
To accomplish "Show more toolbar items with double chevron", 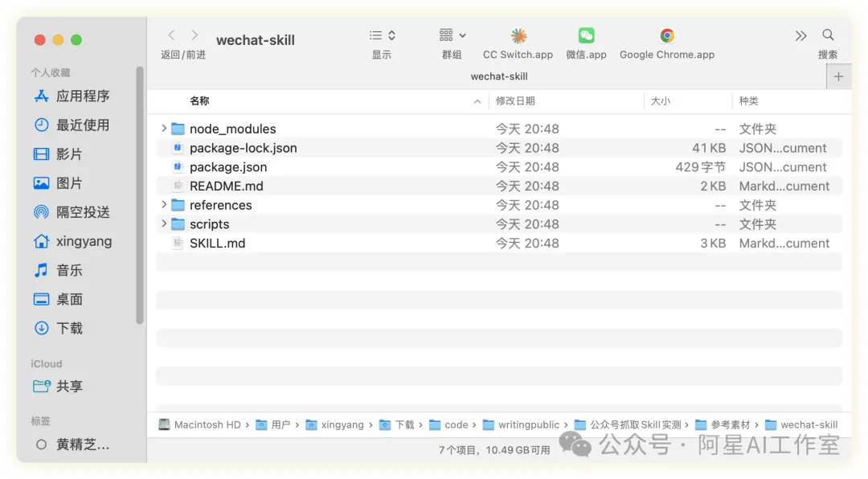I will point(800,36).
